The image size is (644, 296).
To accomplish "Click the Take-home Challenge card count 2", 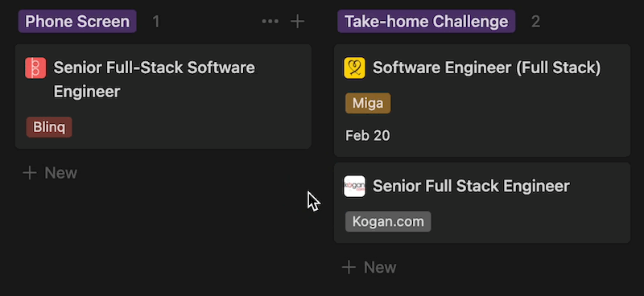I will 535,22.
